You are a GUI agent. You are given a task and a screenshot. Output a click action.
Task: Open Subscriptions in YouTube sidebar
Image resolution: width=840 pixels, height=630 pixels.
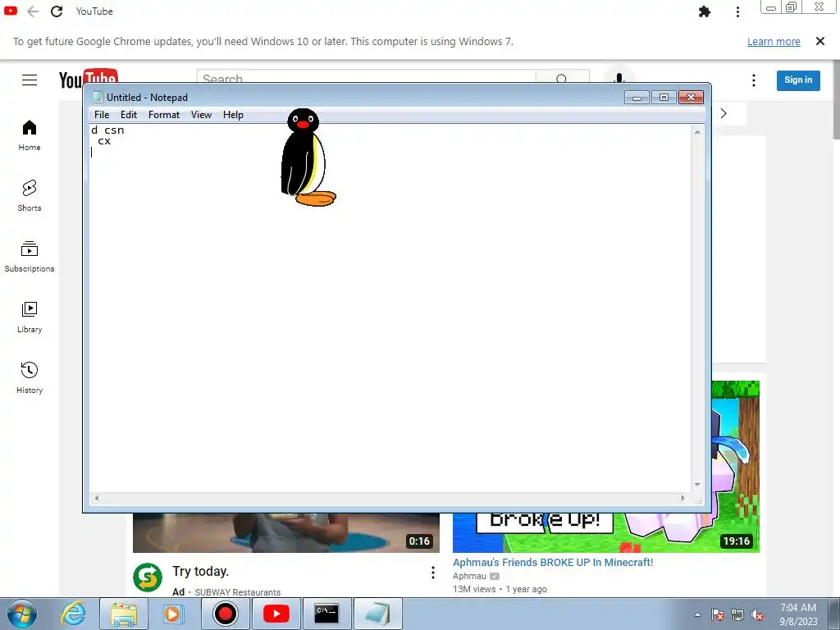(30, 257)
